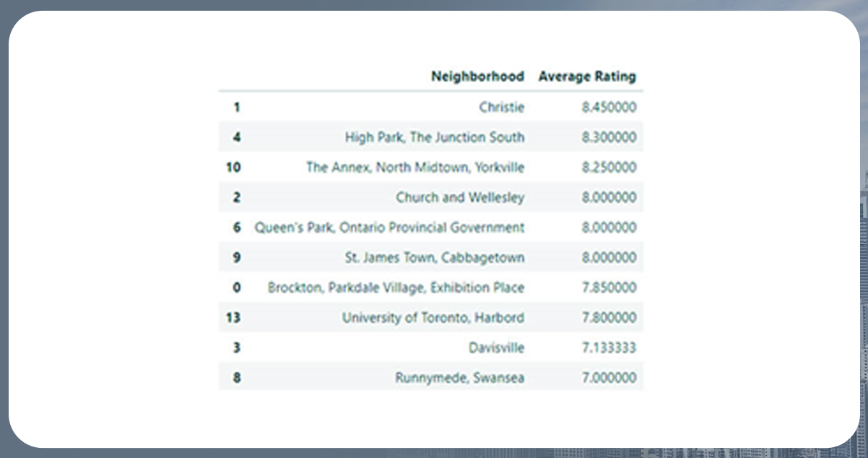Image resolution: width=868 pixels, height=458 pixels.
Task: Click the Average Rating column header
Action: (x=587, y=76)
